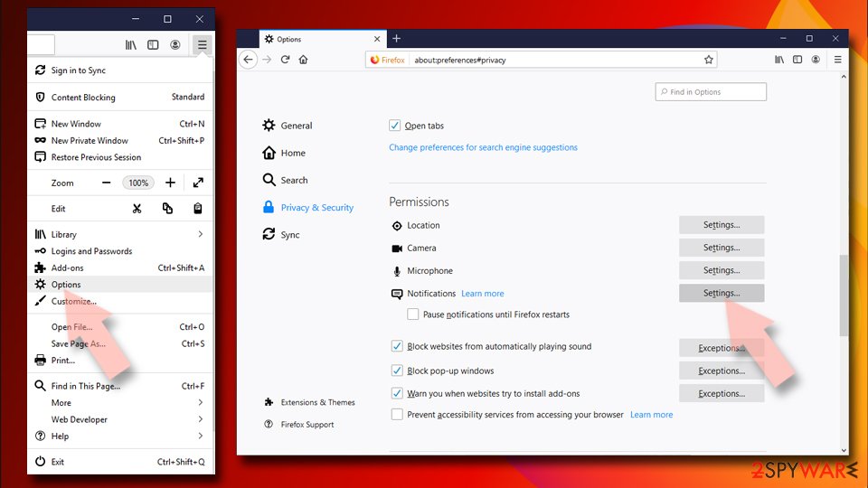Image resolution: width=868 pixels, height=488 pixels.
Task: Choose New Private Window from the menu
Action: click(120, 141)
